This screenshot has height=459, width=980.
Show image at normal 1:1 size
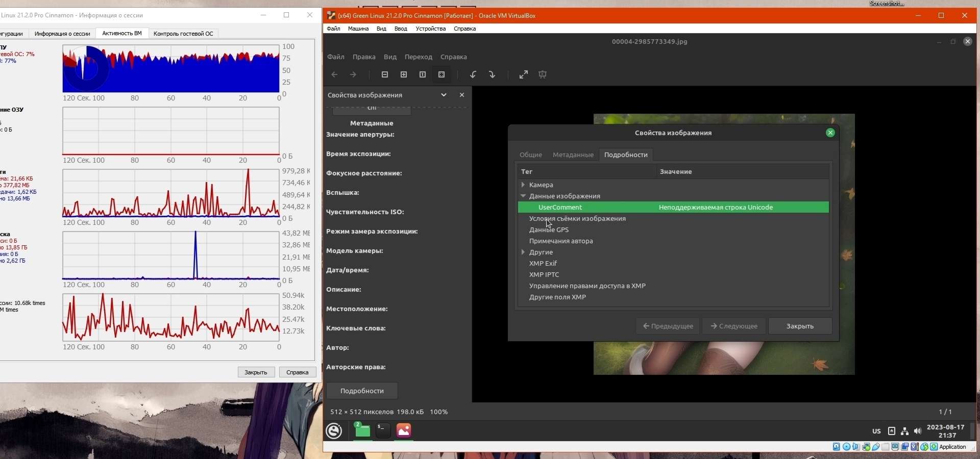pos(423,74)
